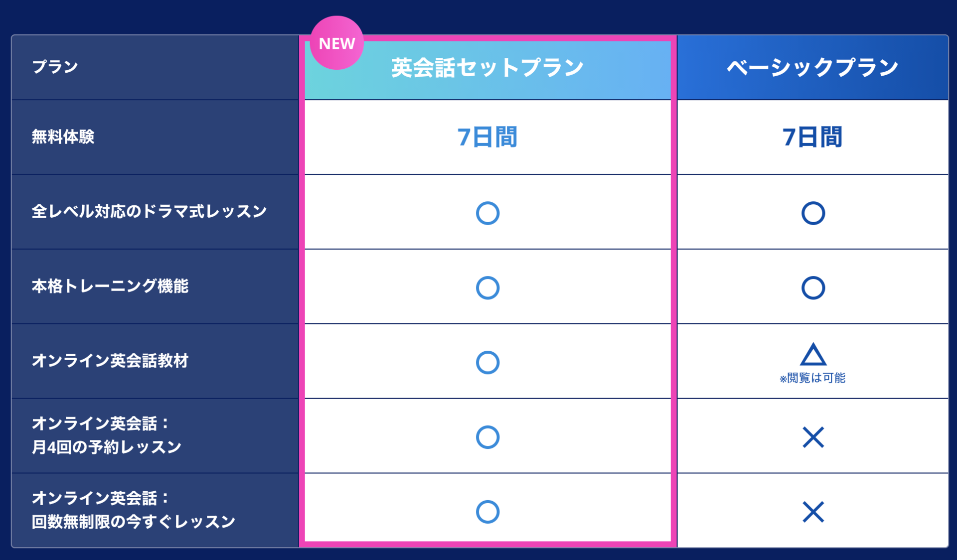
Task: Click the 全レベル対応のドラマ式レッスン row label
Action: click(x=150, y=211)
